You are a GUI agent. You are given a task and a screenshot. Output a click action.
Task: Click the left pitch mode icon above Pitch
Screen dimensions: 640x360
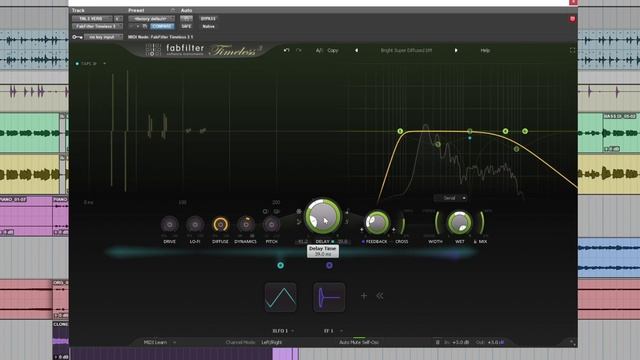265,211
